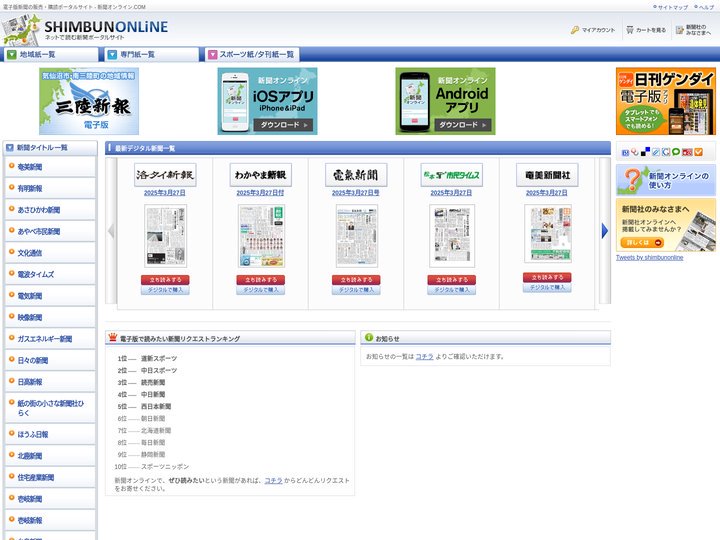Open the 新聞オンラインの使い方 banner
The image size is (720, 540).
[x=666, y=180]
